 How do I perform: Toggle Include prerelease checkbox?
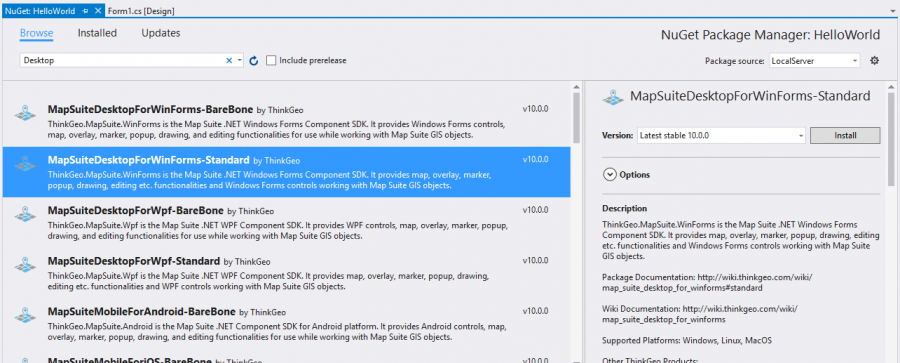[x=271, y=60]
